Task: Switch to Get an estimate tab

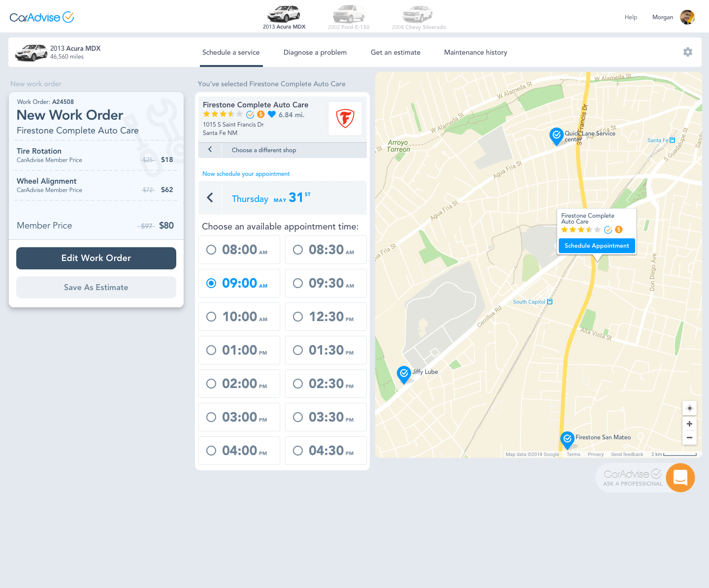Action: 395,52
